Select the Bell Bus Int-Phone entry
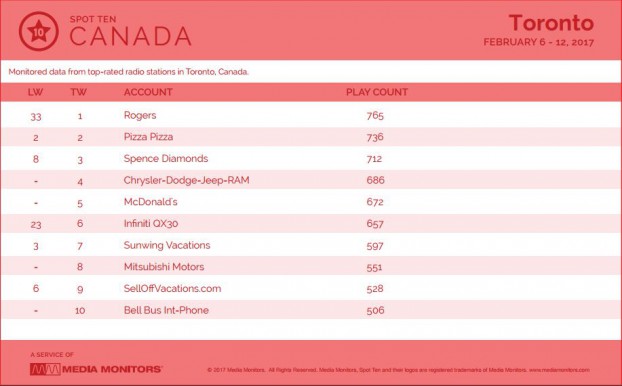Viewport: 622px width, 386px height. click(x=166, y=310)
